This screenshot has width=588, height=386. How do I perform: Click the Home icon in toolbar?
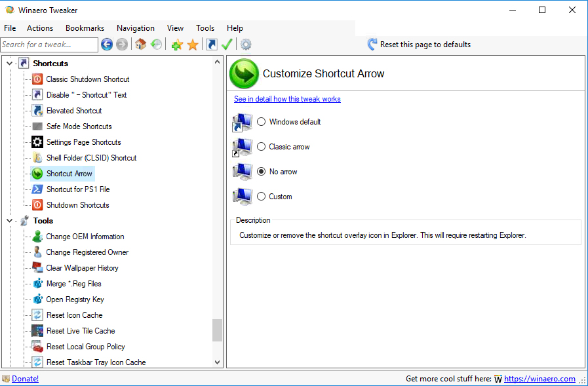click(x=140, y=45)
